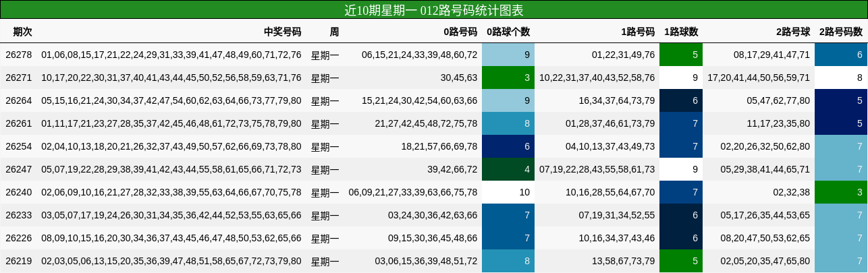Click the 0路号码 column header
This screenshot has width=868, height=273.
pos(460,32)
